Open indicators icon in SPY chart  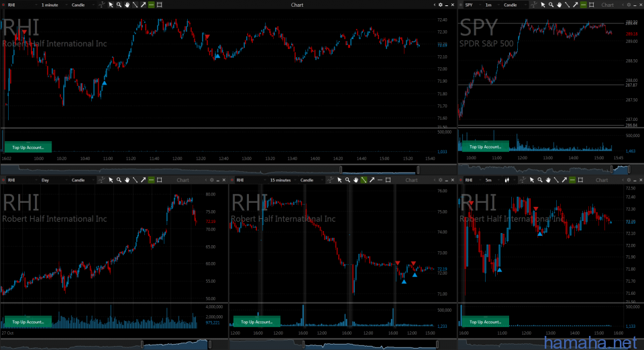[x=533, y=5]
